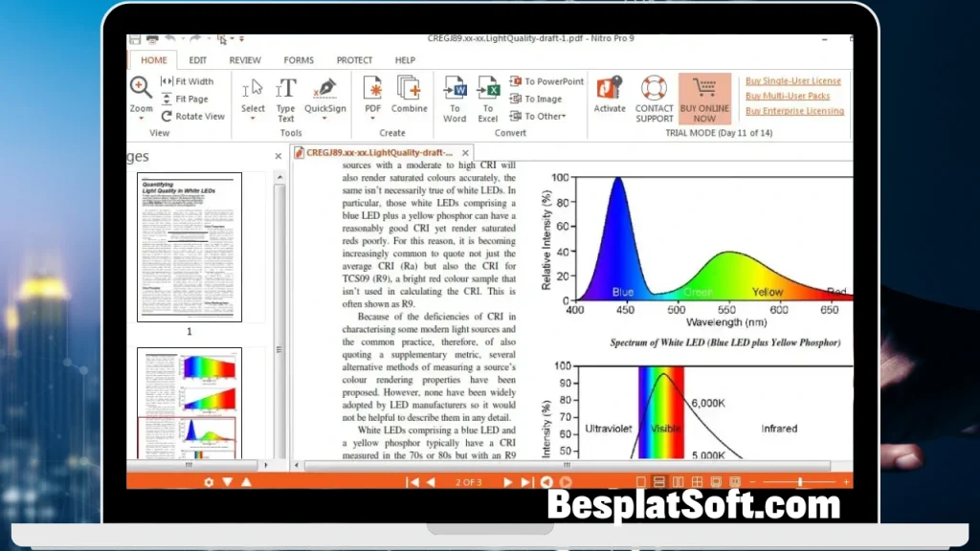
Task: Click the Buy Enterprise Licensing link
Action: click(x=794, y=111)
